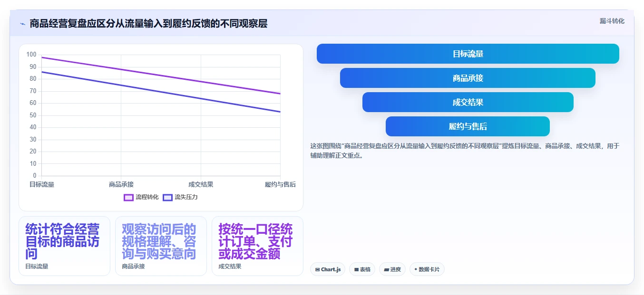Click the 进度 tag chip
The height and width of the screenshot is (295, 644).
click(392, 269)
